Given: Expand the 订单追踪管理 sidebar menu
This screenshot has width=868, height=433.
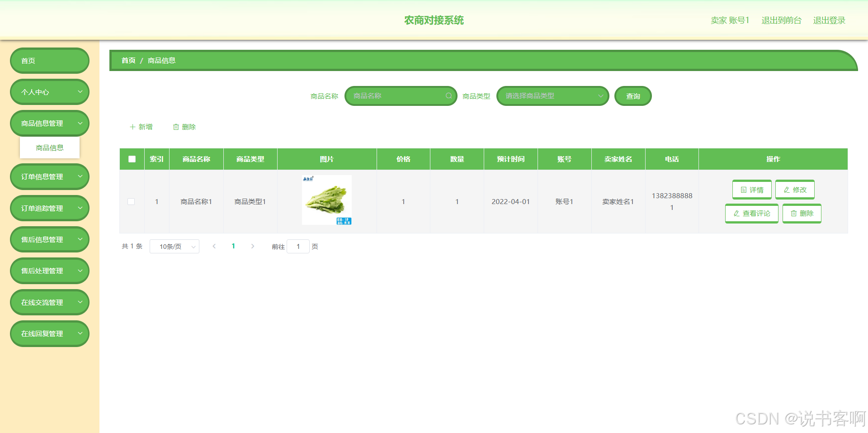Looking at the screenshot, I should pyautogui.click(x=50, y=208).
